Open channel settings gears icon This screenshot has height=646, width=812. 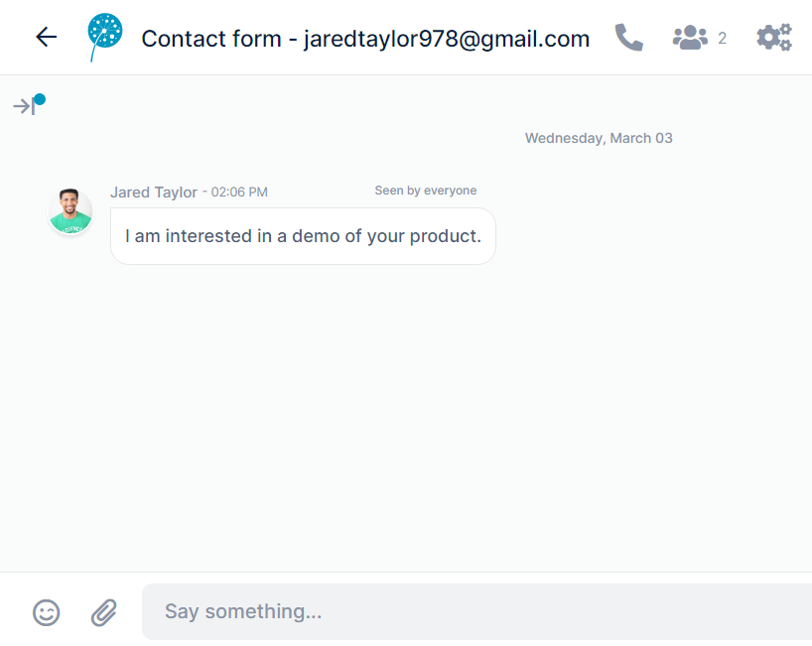[774, 38]
